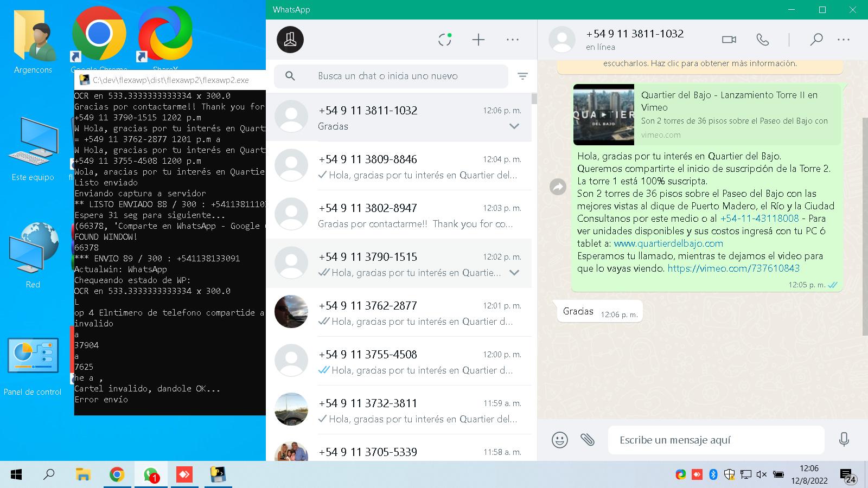
Task: Select the 'Panel de control' desktop icon
Action: [33, 366]
